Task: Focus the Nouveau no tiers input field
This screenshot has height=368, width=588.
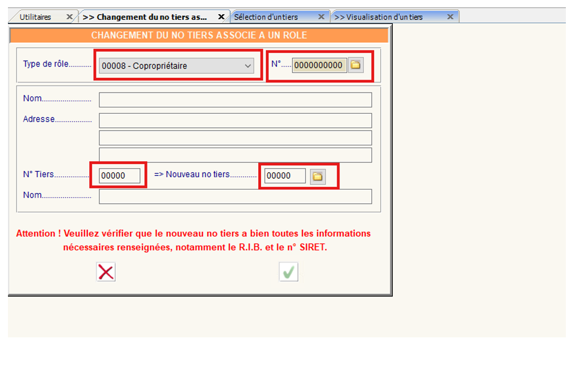Action: 285,176
